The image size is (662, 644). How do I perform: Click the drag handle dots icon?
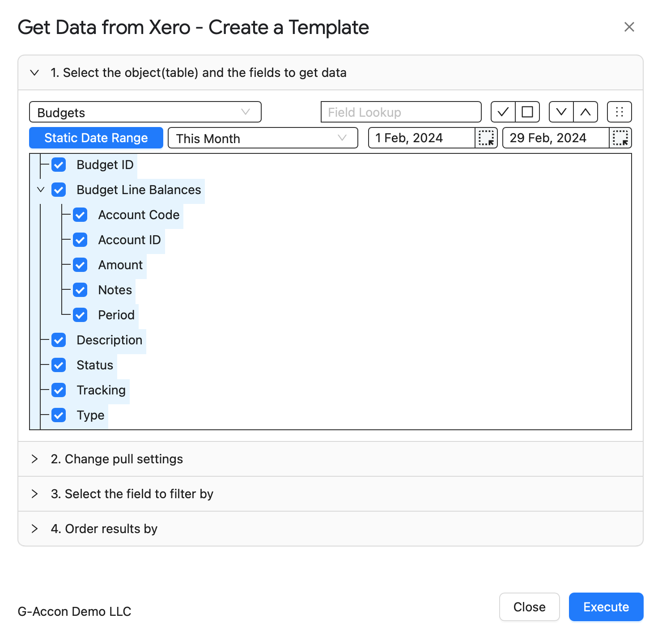tap(620, 112)
